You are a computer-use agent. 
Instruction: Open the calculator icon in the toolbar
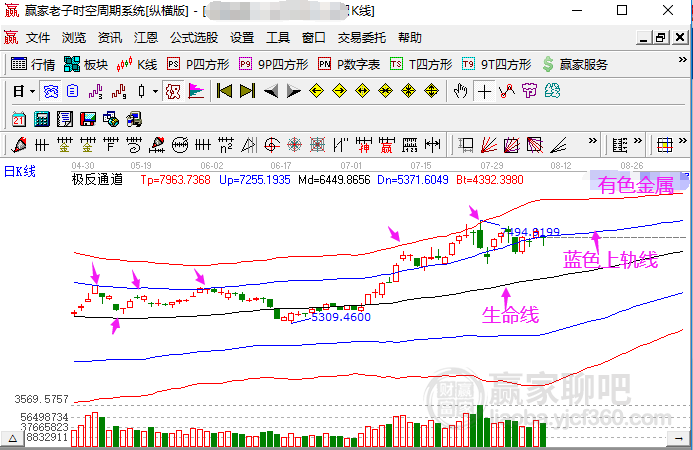coord(42,119)
